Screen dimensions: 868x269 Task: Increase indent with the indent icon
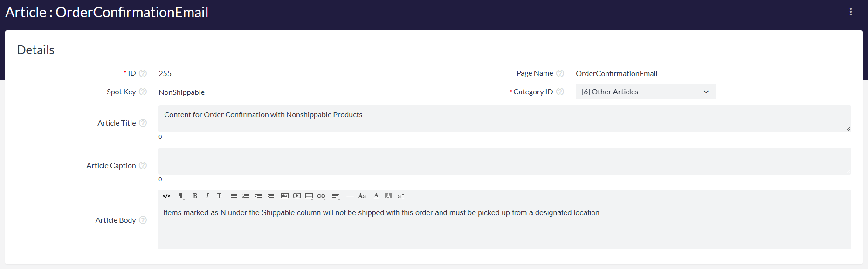(x=270, y=196)
